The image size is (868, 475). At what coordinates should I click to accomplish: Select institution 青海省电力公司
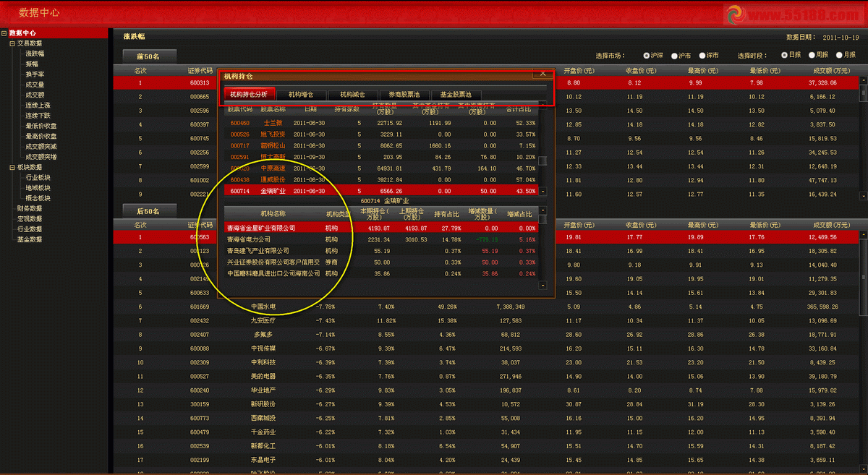[248, 239]
